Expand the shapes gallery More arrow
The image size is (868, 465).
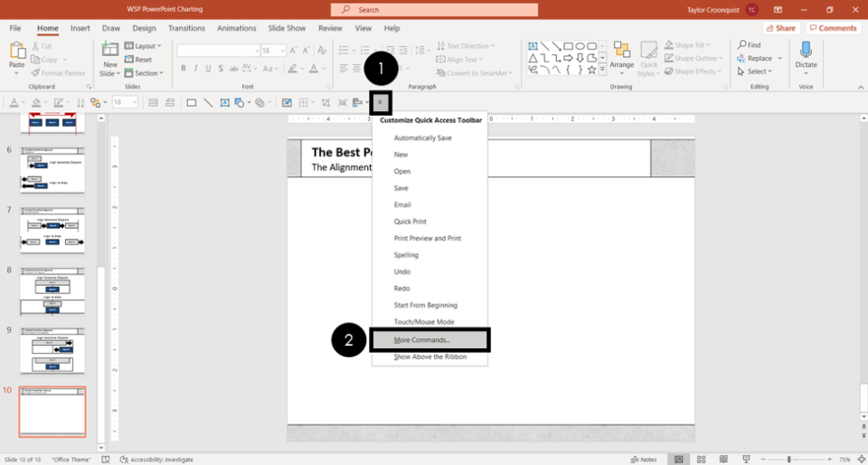(602, 70)
